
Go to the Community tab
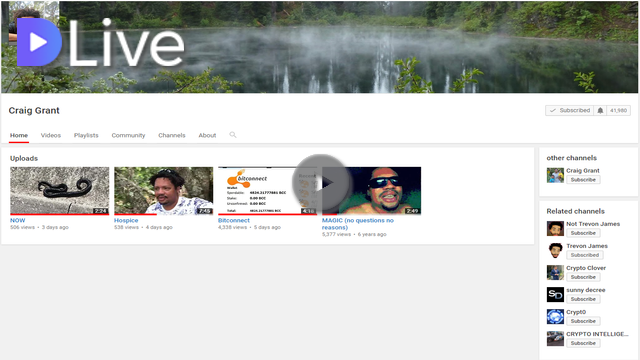(x=128, y=135)
